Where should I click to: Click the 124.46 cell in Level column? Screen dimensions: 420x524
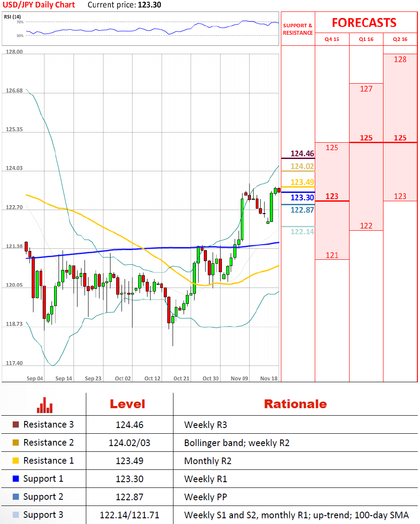point(129,425)
